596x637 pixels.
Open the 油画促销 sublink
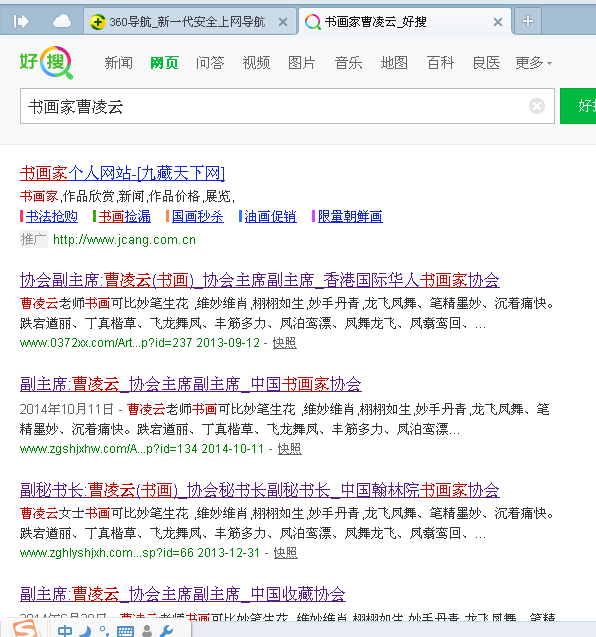pyautogui.click(x=270, y=216)
